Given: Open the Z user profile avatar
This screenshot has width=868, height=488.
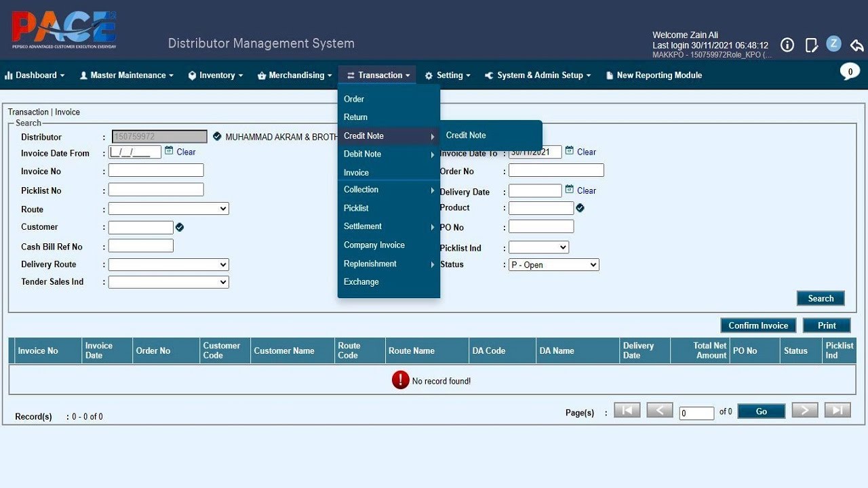Looking at the screenshot, I should 834,44.
